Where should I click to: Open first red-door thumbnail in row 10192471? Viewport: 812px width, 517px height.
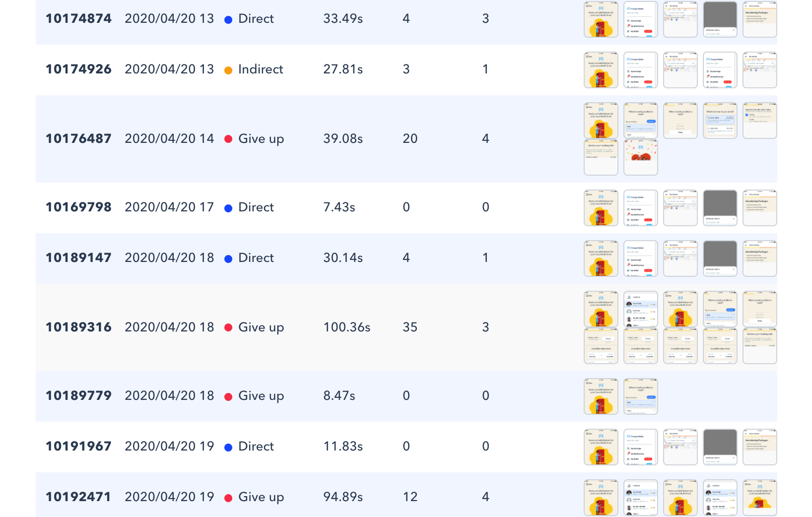coord(601,498)
